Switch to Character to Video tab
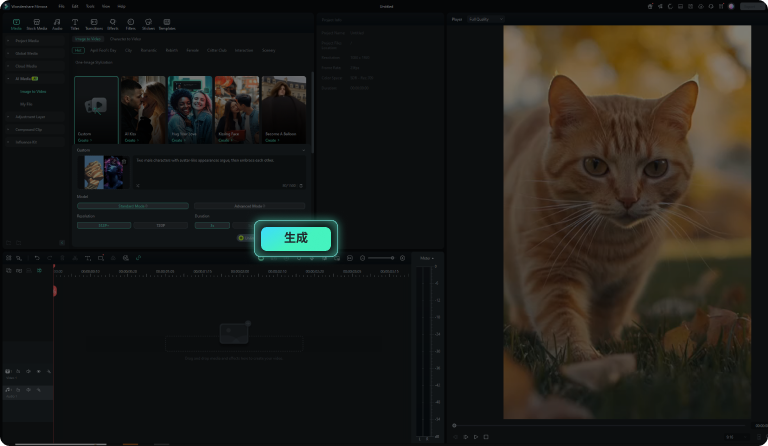This screenshot has width=768, height=446. click(x=125, y=39)
